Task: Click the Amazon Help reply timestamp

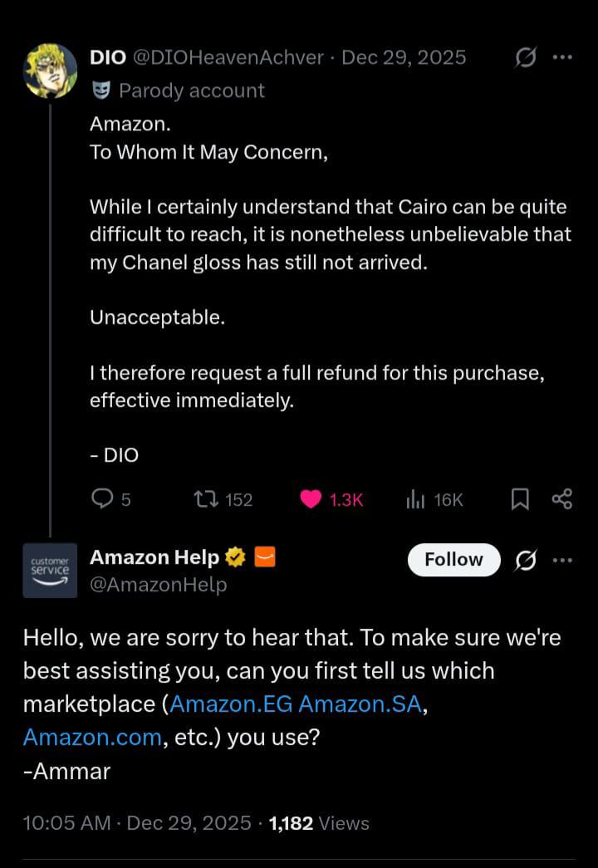Action: point(137,823)
